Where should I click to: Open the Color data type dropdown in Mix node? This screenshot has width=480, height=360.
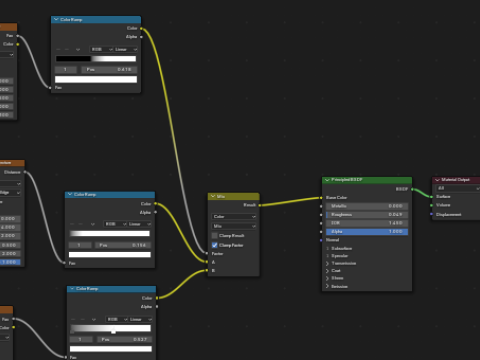point(234,217)
